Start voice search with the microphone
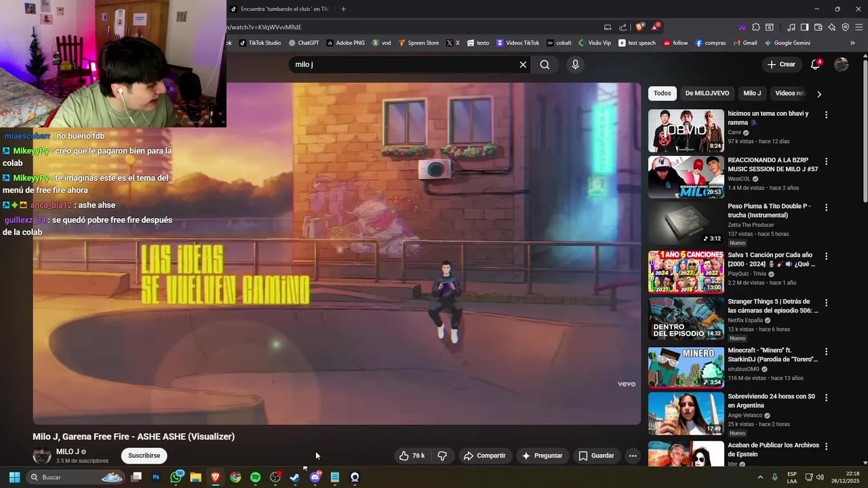 tap(575, 64)
